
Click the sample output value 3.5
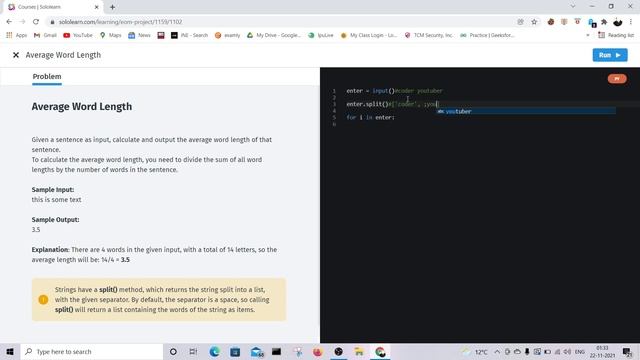point(36,230)
